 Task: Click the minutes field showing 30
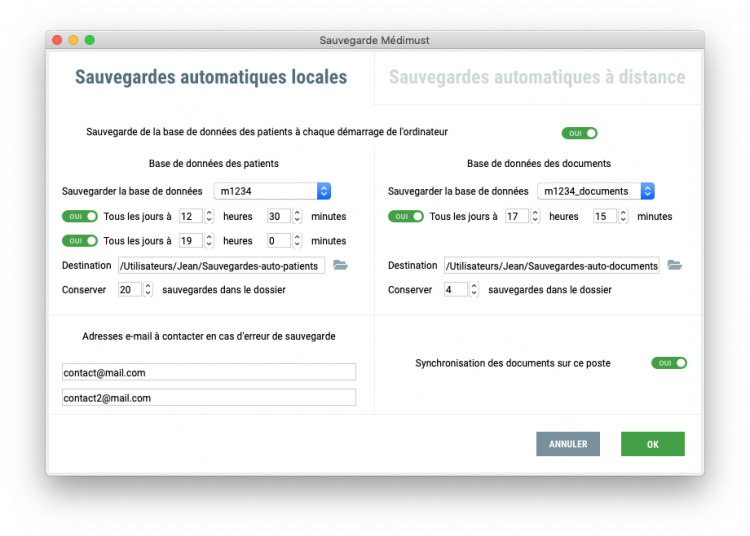point(279,216)
